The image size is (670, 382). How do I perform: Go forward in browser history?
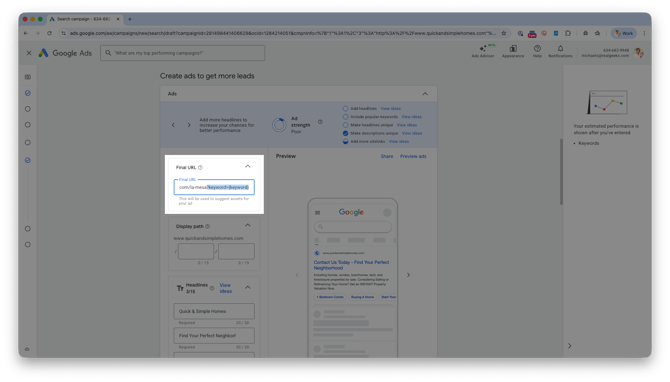(x=38, y=33)
